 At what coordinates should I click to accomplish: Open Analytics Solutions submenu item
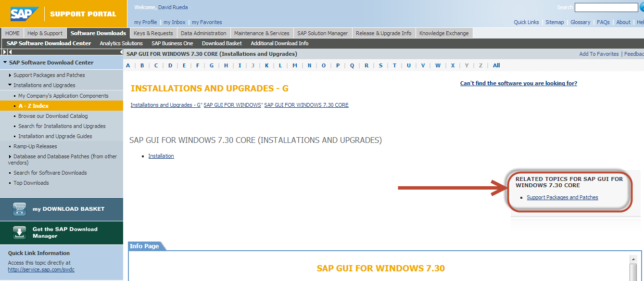pyautogui.click(x=121, y=43)
